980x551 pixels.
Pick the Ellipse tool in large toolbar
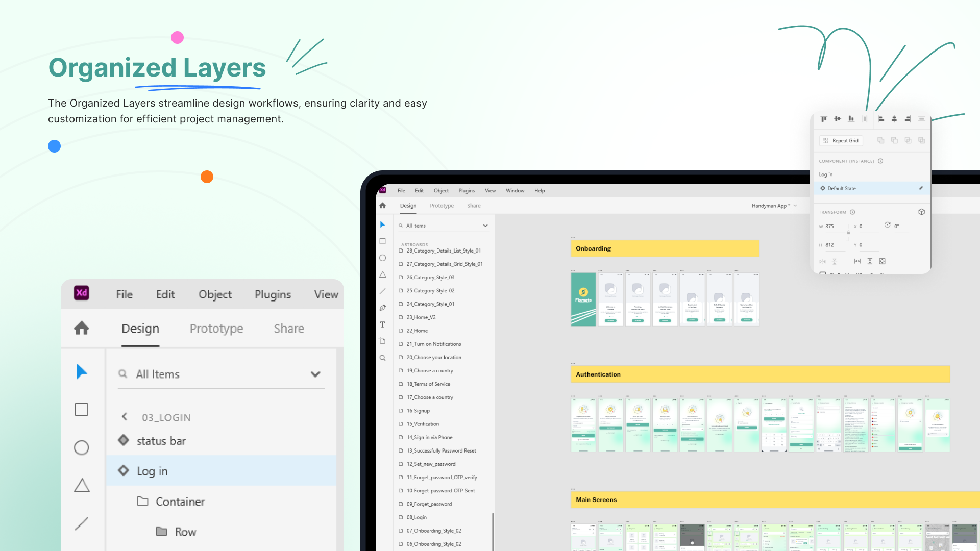click(82, 447)
